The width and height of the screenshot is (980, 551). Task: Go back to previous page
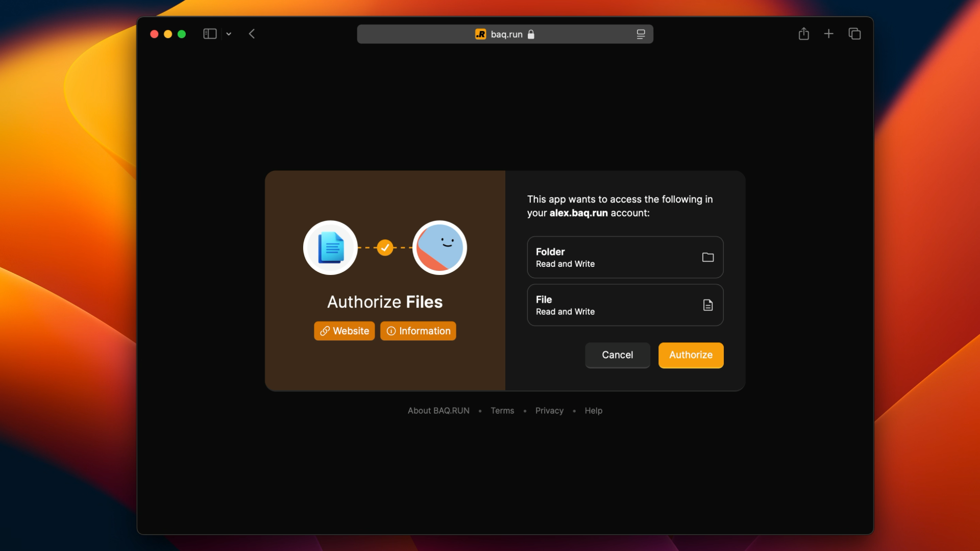tap(252, 34)
